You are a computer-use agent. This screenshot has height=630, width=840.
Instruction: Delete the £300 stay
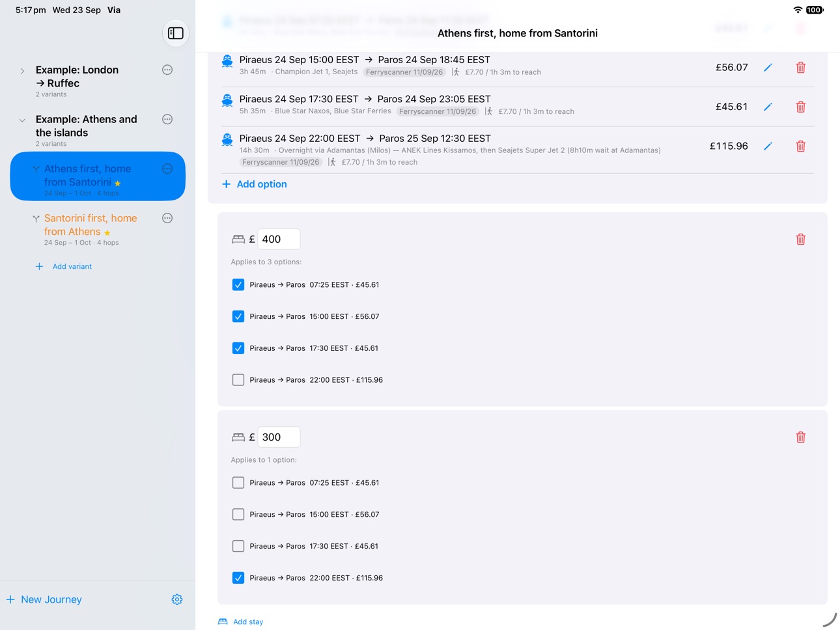pos(801,437)
